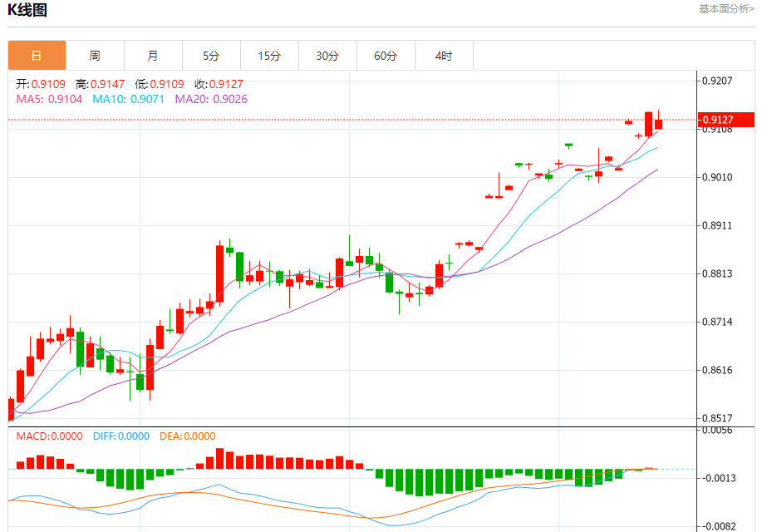Open the 5分 interval tab
Image resolution: width=762 pixels, height=532 pixels.
coord(211,56)
